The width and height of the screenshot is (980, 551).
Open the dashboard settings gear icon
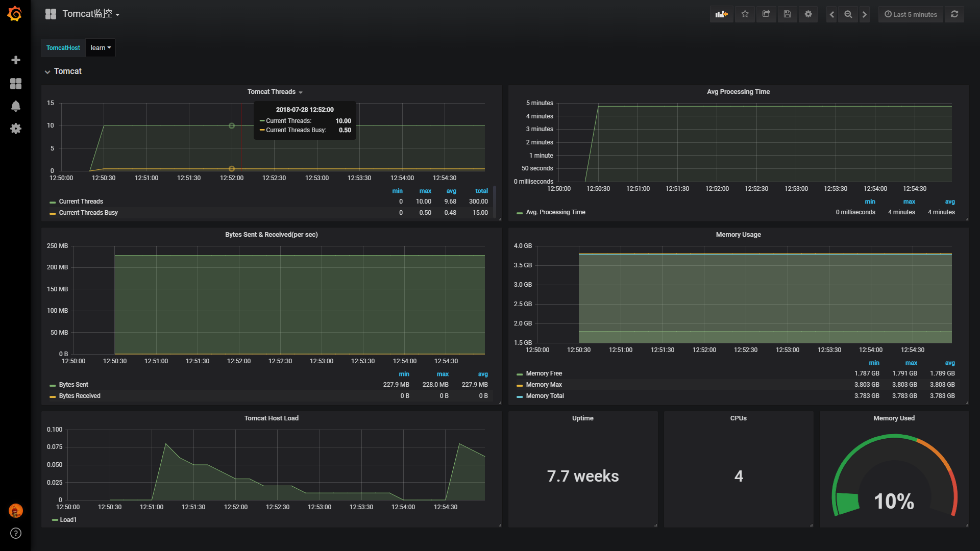(807, 14)
